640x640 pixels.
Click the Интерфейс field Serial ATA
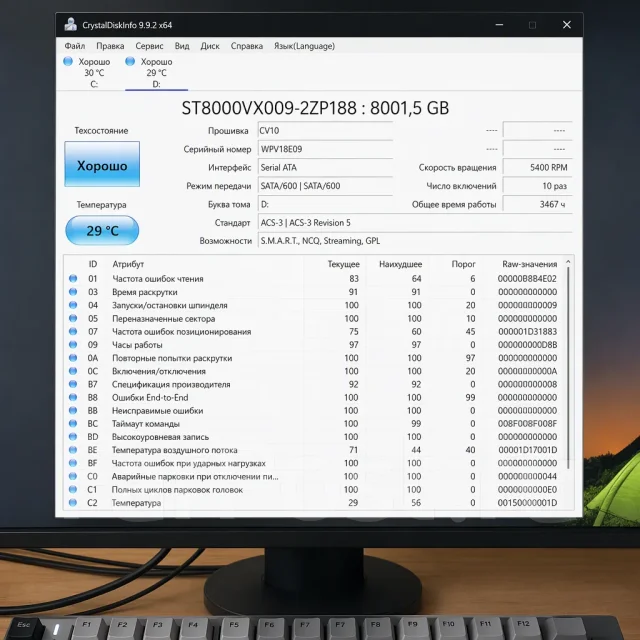(x=325, y=167)
